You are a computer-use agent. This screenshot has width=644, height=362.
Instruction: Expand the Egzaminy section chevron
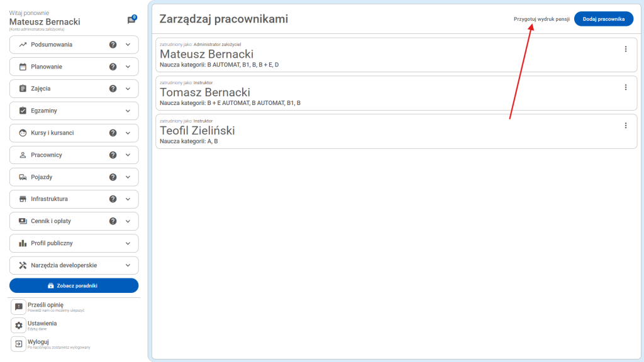click(x=128, y=111)
